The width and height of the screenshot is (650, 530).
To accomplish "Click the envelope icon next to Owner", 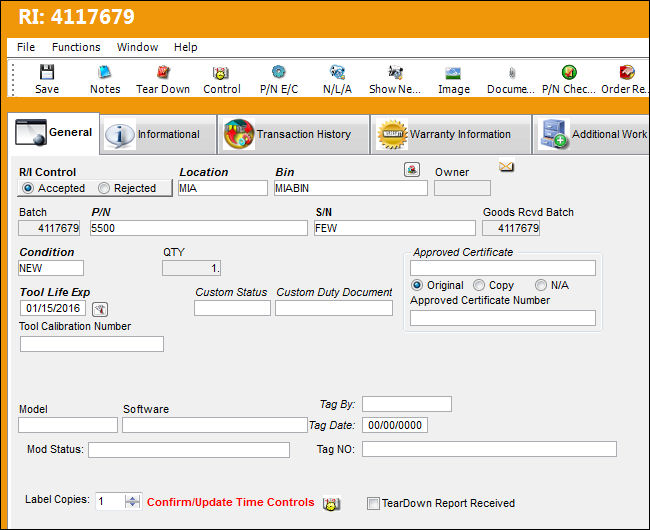I will point(507,167).
